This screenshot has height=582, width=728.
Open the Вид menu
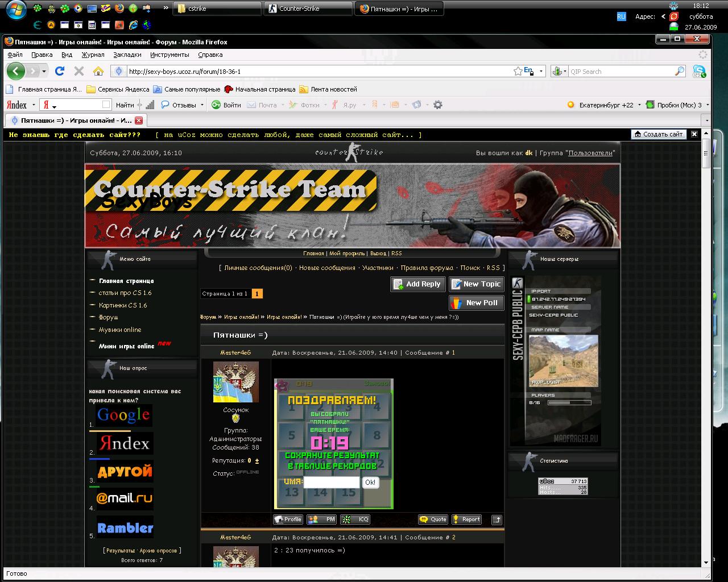[67, 55]
